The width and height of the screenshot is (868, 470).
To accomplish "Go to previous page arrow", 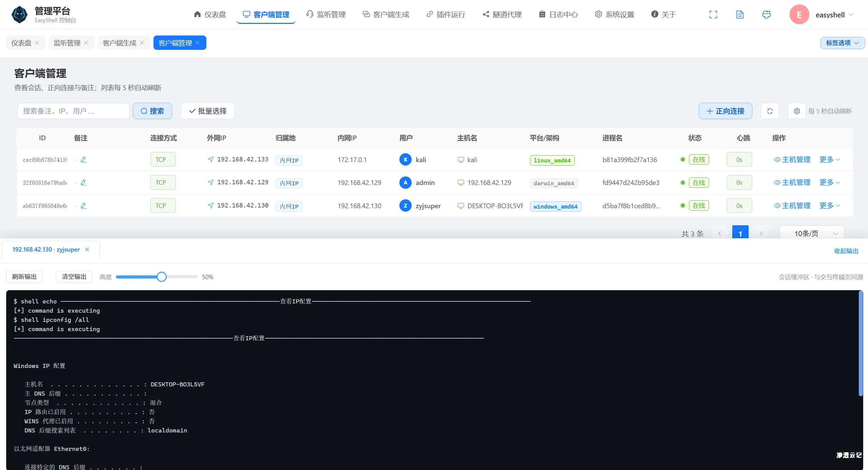I will click(x=720, y=233).
